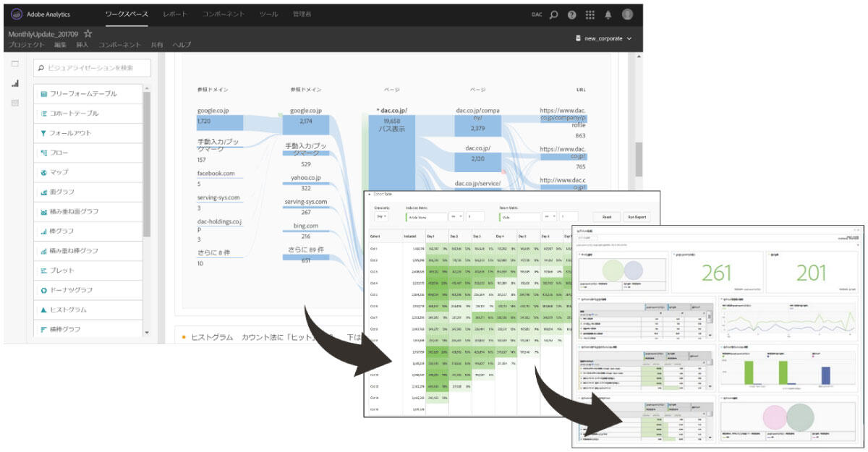
Task: Select the ヒストグラム visualization
Action: coord(88,309)
